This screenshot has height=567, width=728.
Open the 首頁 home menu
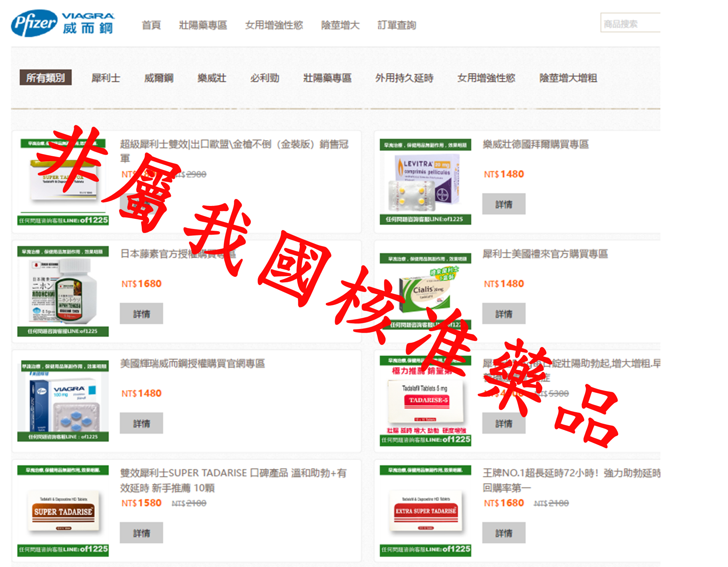(151, 25)
